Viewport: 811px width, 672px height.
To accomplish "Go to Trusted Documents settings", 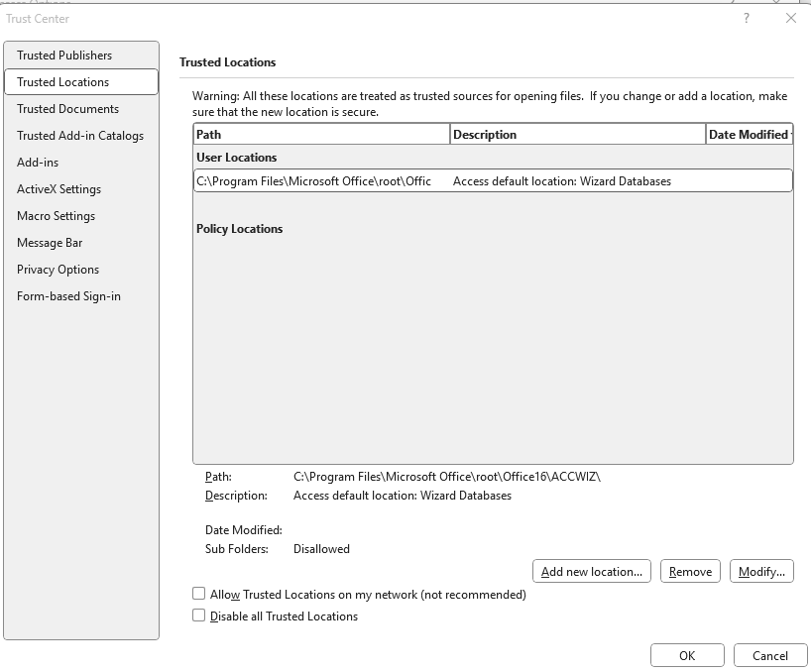I will (x=81, y=109).
